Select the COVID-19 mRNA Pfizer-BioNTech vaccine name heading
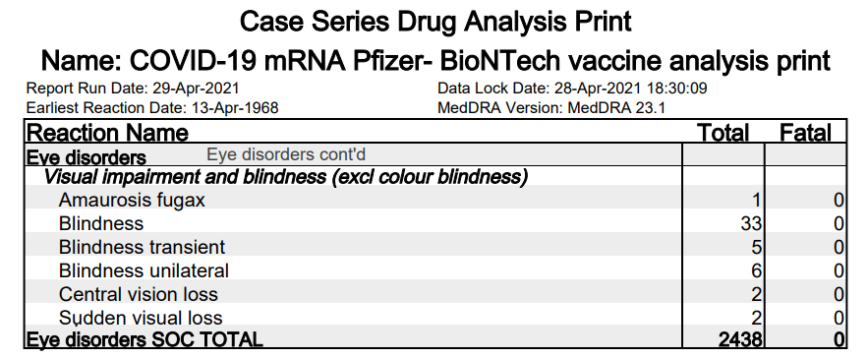The image size is (868, 358). tap(435, 60)
